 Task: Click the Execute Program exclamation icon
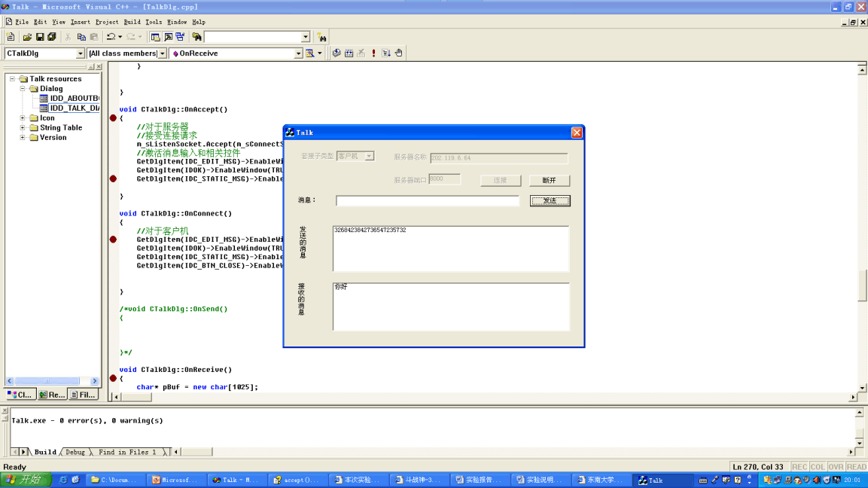(x=373, y=53)
